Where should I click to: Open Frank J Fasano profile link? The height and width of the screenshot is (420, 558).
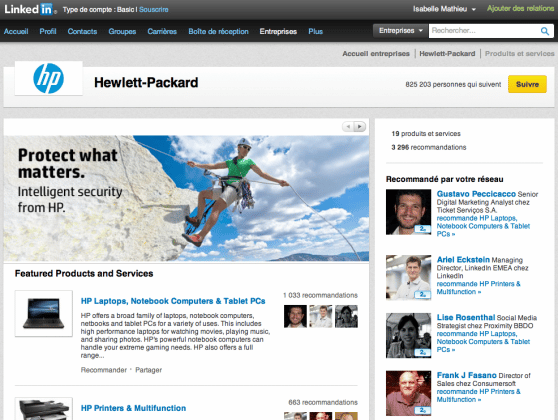coord(467,376)
